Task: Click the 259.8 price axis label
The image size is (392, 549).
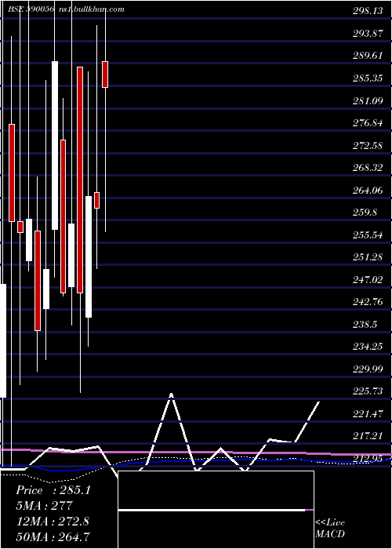Action: pyautogui.click(x=365, y=213)
